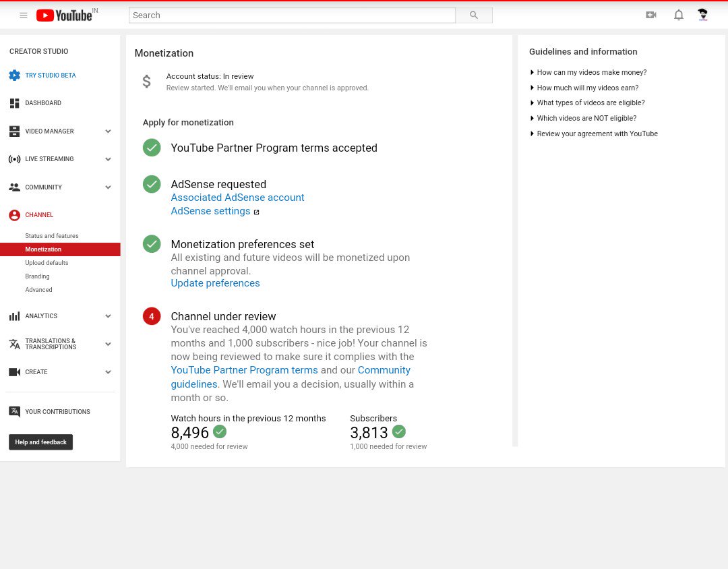728x569 pixels.
Task: Click the 'Guidelines and information' heading
Action: pos(583,52)
